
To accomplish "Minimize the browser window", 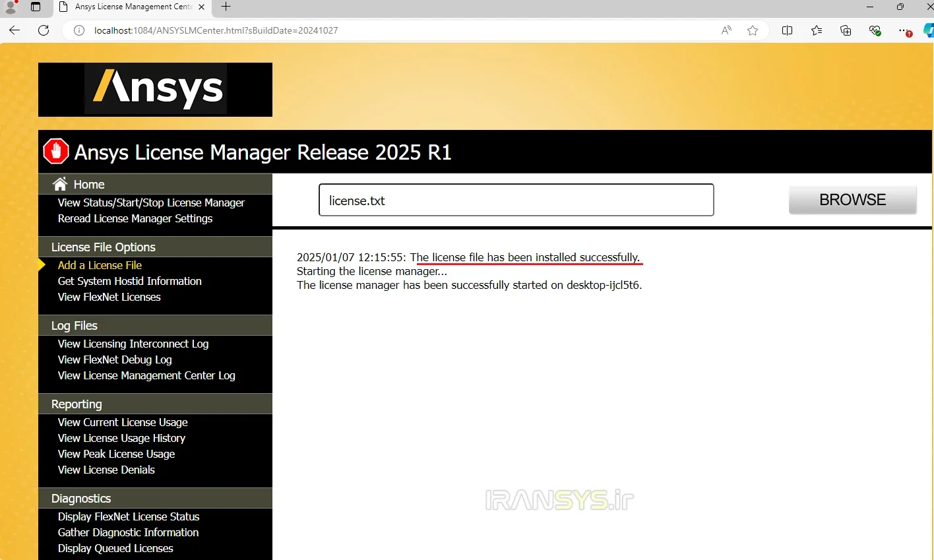I will (x=870, y=7).
